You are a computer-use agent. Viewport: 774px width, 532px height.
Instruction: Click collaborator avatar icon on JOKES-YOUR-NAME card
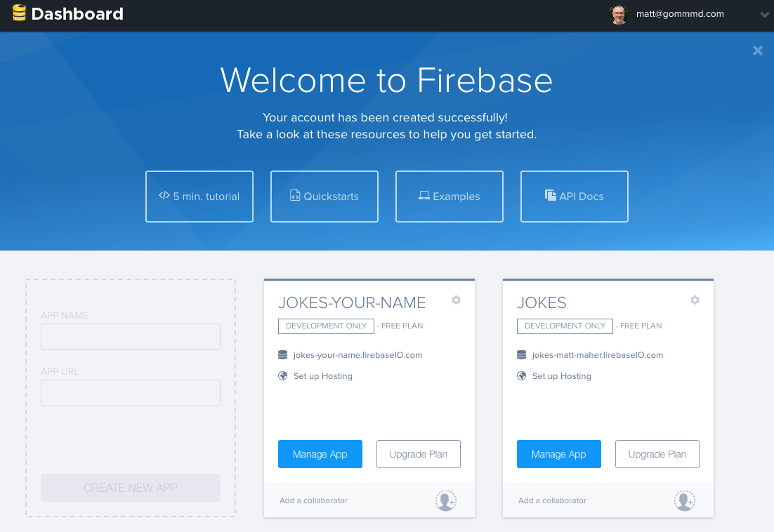tap(446, 500)
